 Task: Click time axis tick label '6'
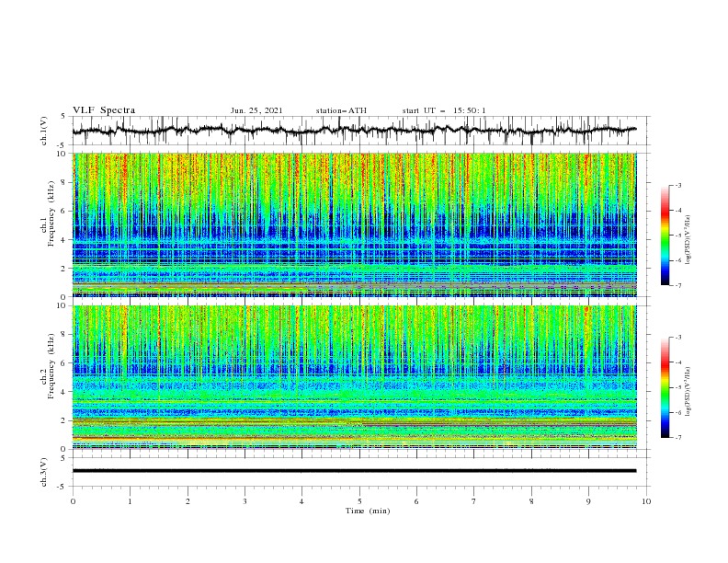(416, 501)
